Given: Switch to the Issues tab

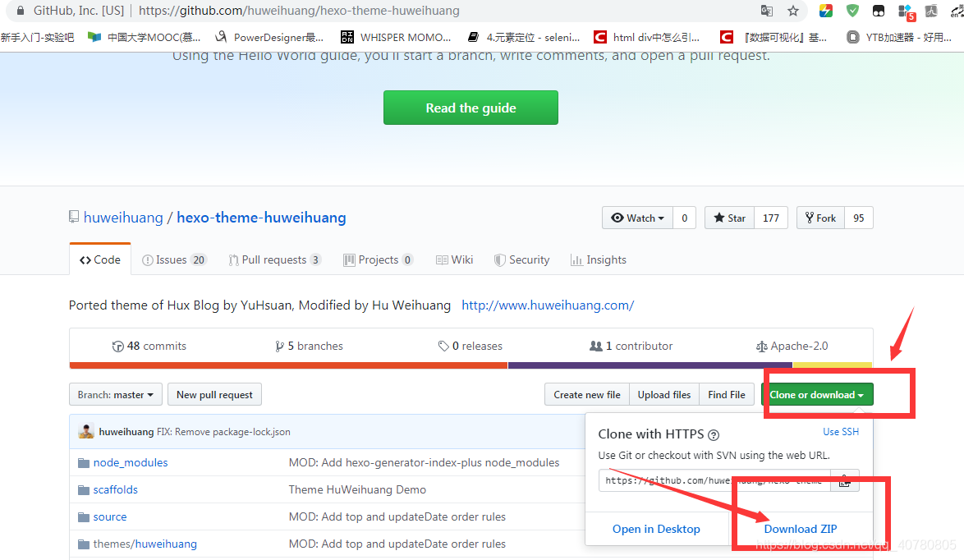Looking at the screenshot, I should click(x=175, y=260).
